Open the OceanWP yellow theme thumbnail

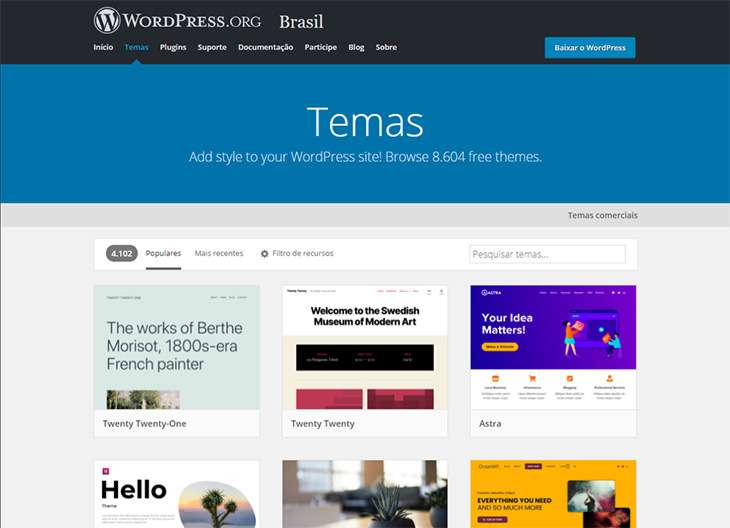click(553, 494)
